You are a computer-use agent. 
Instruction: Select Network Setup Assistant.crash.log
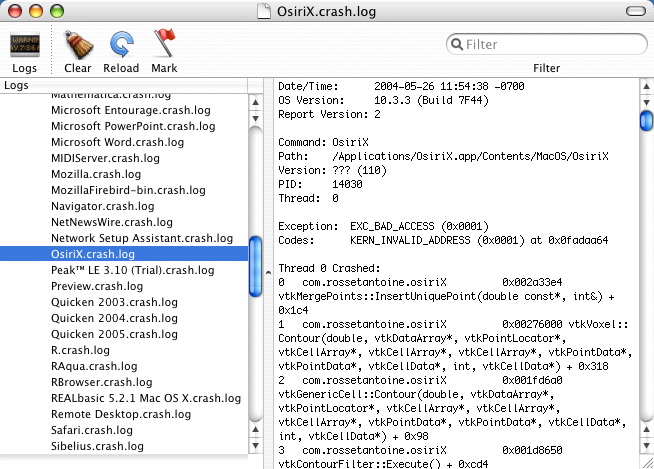tap(142, 238)
